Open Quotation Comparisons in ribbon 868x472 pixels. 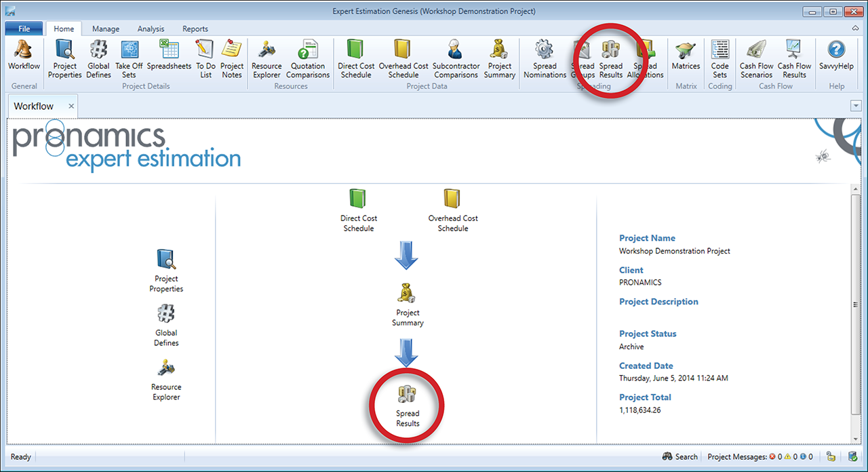point(308,58)
